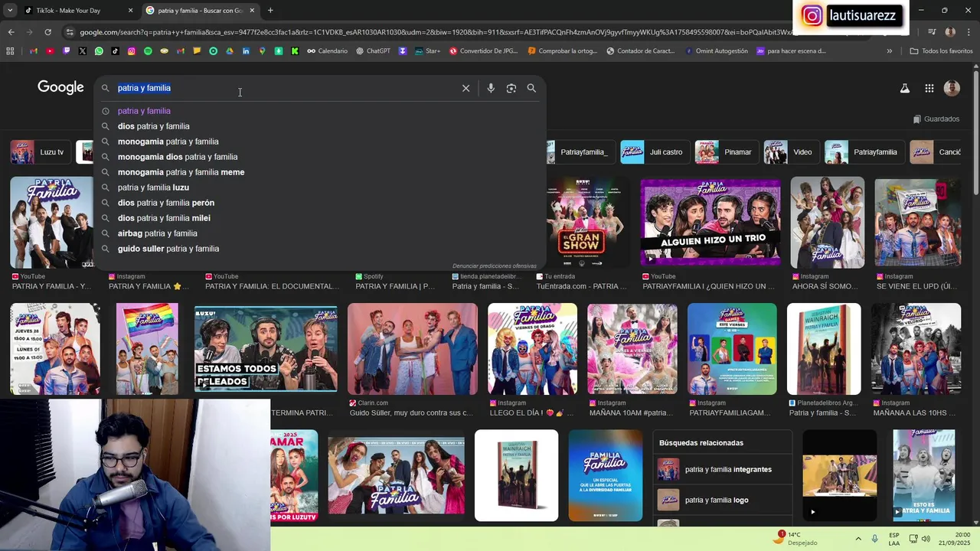Click the taskbar microphone icon

[x=875, y=539]
